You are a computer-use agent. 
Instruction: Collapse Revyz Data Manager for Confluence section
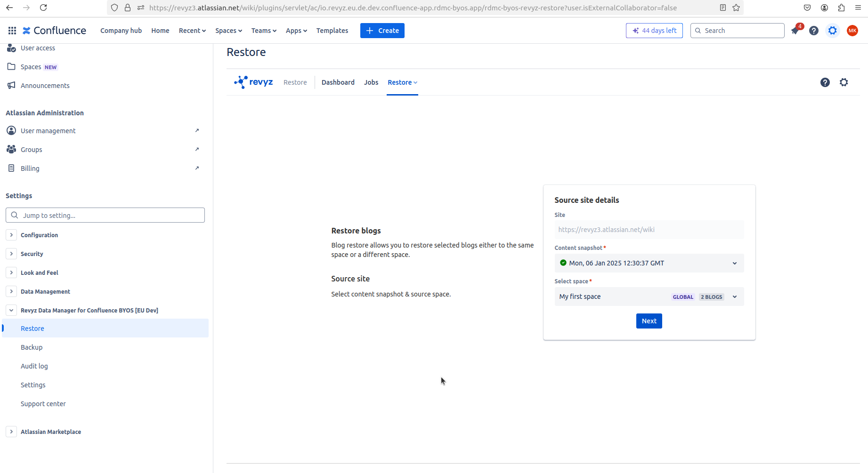pos(11,310)
